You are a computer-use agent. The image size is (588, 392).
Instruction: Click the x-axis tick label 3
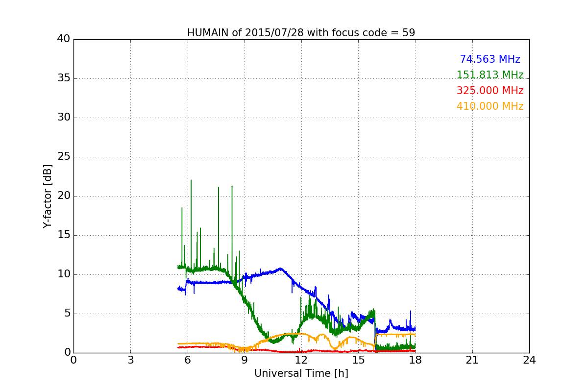(x=130, y=360)
